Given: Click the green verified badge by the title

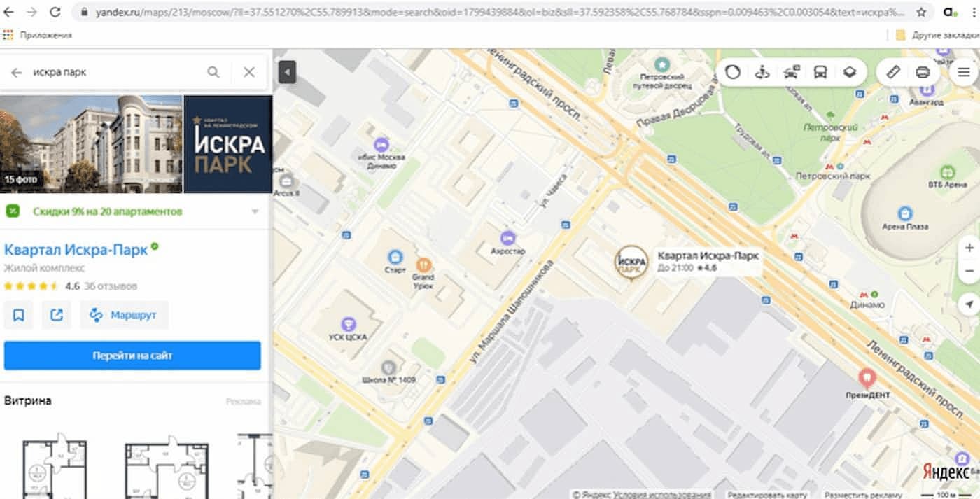Looking at the screenshot, I should tap(155, 246).
